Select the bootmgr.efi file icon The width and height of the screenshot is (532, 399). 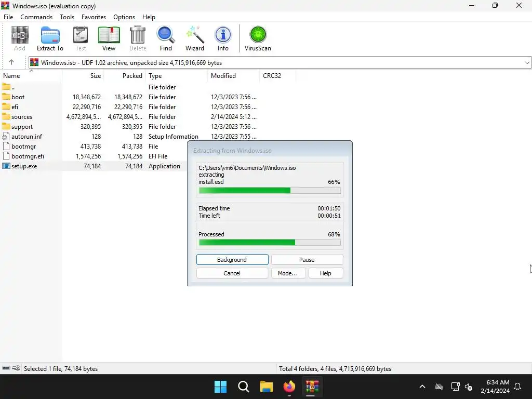[x=6, y=156]
